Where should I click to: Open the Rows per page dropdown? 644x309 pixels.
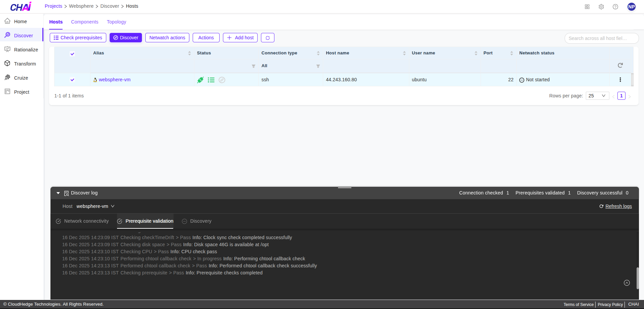click(597, 96)
